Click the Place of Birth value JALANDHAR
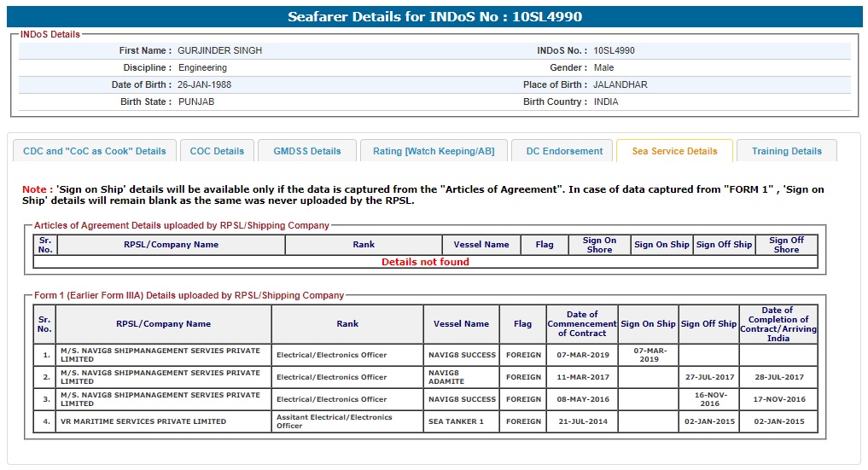This screenshot has height=470, width=868. [x=620, y=84]
